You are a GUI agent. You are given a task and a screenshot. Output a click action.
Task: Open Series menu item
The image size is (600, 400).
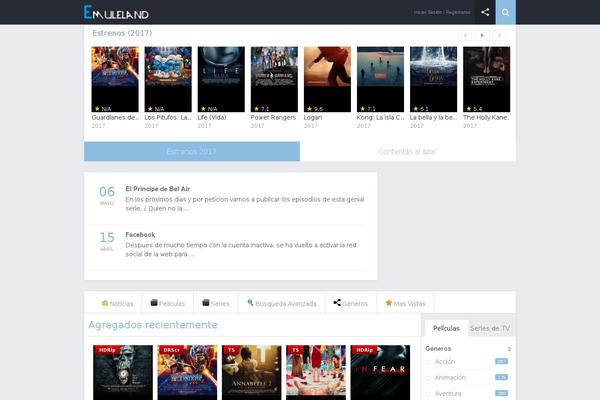216,304
